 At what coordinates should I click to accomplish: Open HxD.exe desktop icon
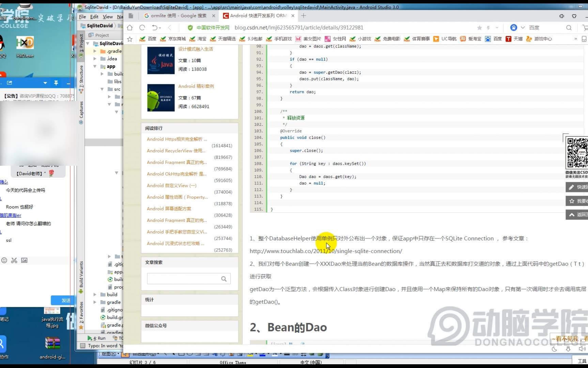(x=25, y=47)
